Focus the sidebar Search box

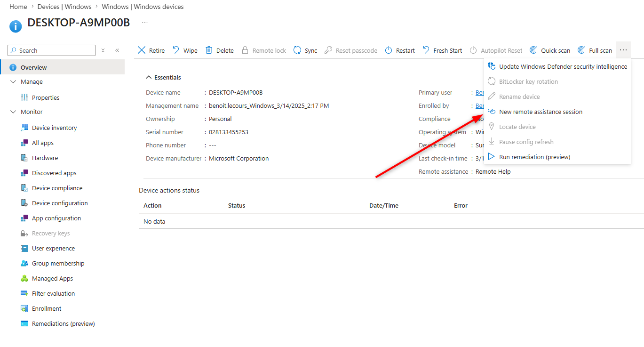[x=52, y=50]
